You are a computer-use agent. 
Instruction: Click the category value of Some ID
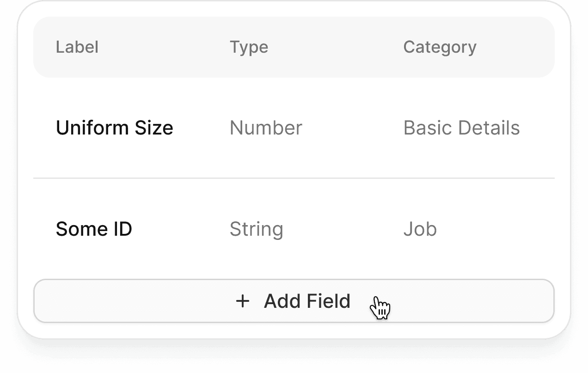pyautogui.click(x=420, y=229)
